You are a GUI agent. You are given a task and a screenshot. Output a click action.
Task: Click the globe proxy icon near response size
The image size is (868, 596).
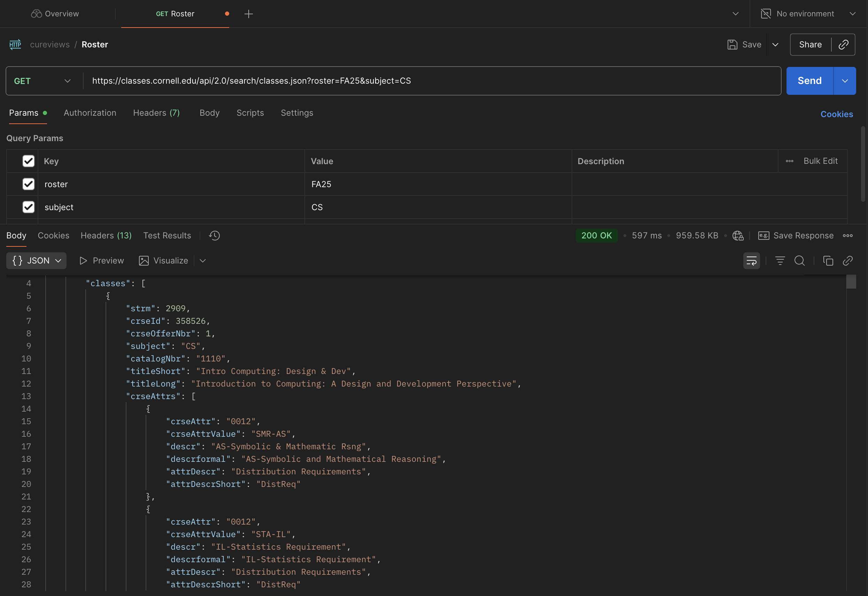[x=738, y=235]
